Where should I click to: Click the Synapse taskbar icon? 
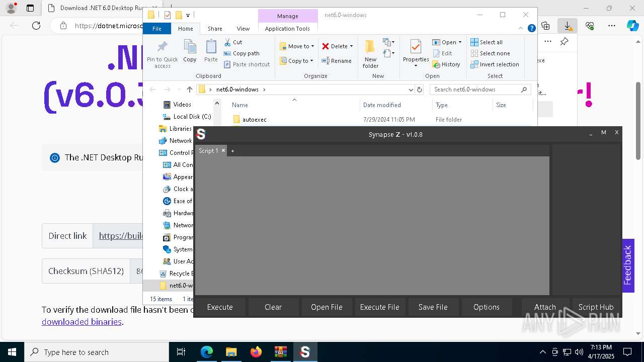tap(305, 352)
